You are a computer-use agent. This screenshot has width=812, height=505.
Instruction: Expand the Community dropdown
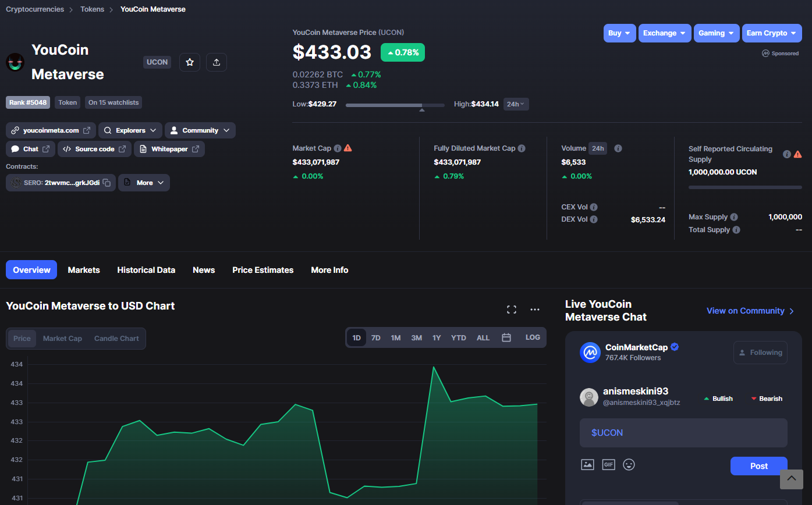tap(200, 130)
